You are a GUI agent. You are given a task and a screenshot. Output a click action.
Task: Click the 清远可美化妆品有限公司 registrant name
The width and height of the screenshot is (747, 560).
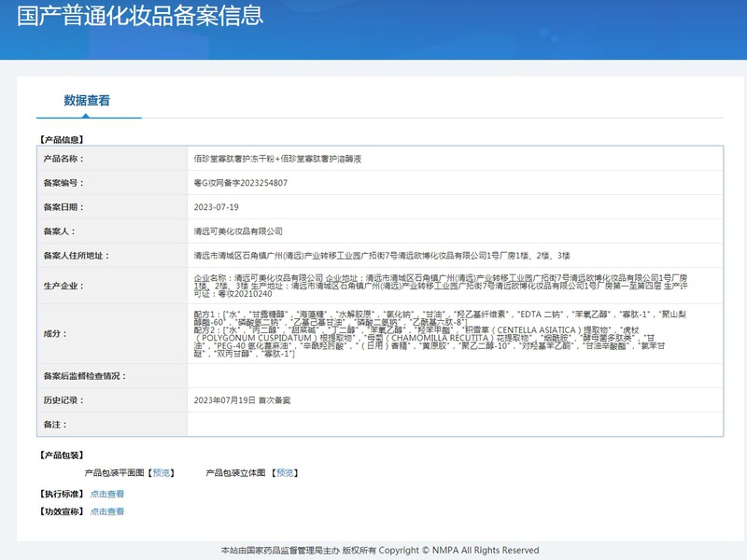pos(237,231)
